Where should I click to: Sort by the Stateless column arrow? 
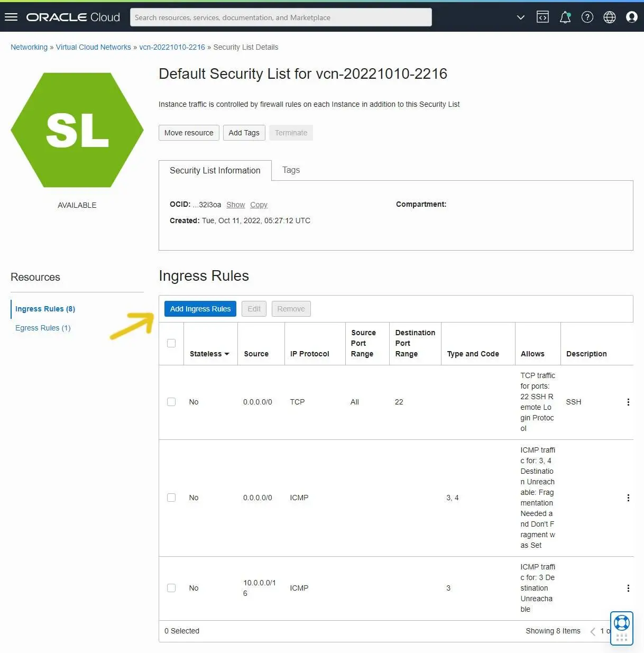tap(227, 354)
